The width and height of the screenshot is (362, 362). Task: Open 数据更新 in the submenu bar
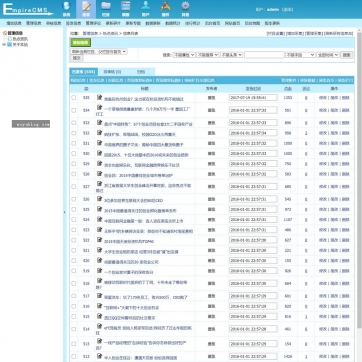[x=153, y=23]
